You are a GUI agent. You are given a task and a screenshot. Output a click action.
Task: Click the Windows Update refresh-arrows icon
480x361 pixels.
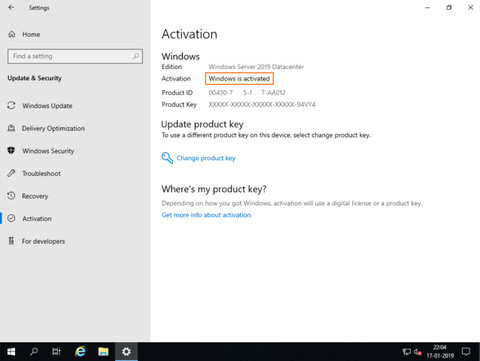pos(11,105)
